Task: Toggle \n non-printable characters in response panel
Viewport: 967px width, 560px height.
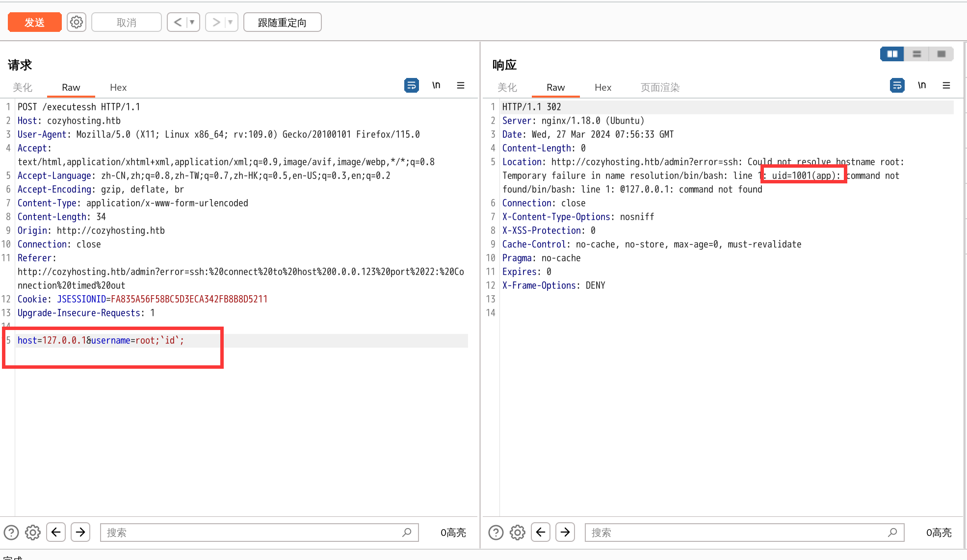Action: (x=922, y=85)
